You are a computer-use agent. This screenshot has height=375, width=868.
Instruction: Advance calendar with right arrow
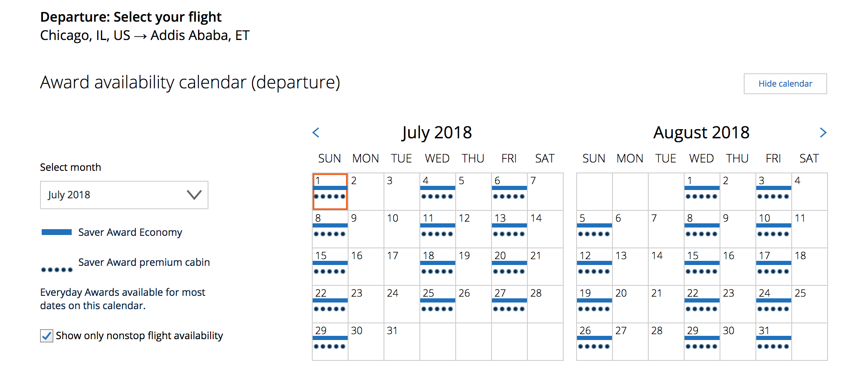pos(823,132)
